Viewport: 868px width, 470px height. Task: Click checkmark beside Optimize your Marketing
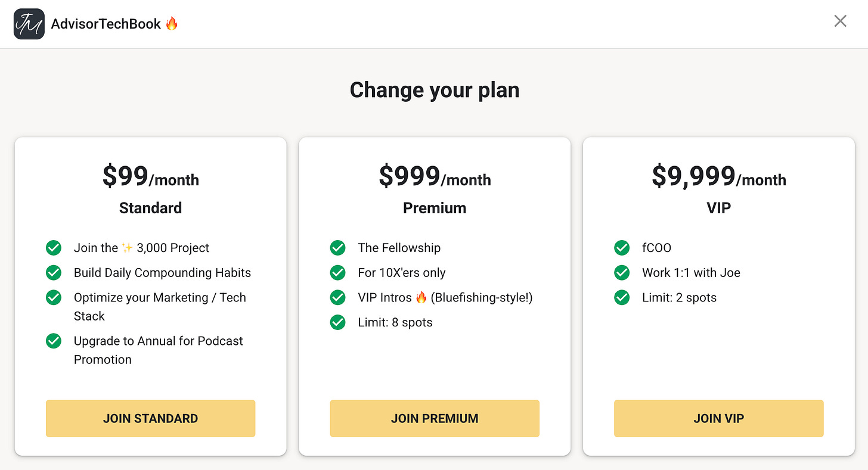[x=54, y=297]
